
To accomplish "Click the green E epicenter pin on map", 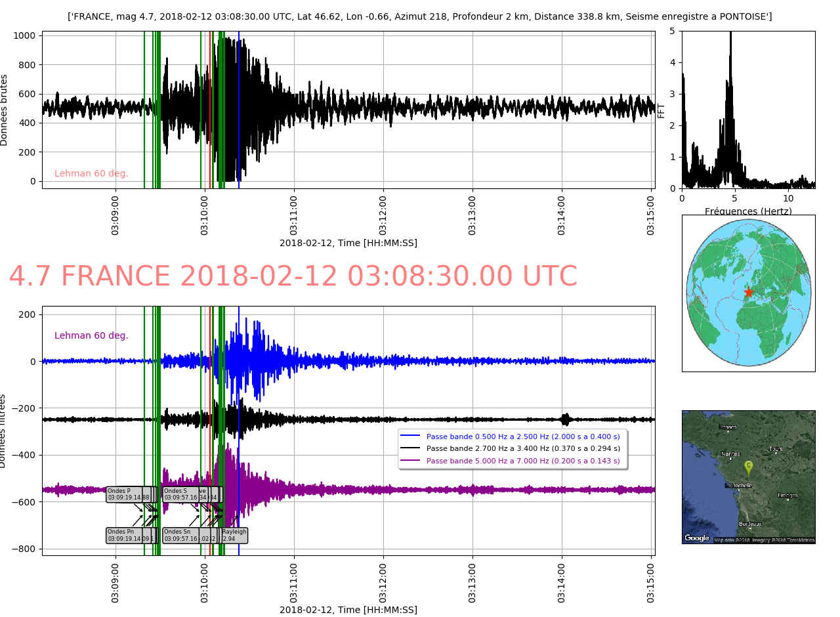I will coord(748,467).
